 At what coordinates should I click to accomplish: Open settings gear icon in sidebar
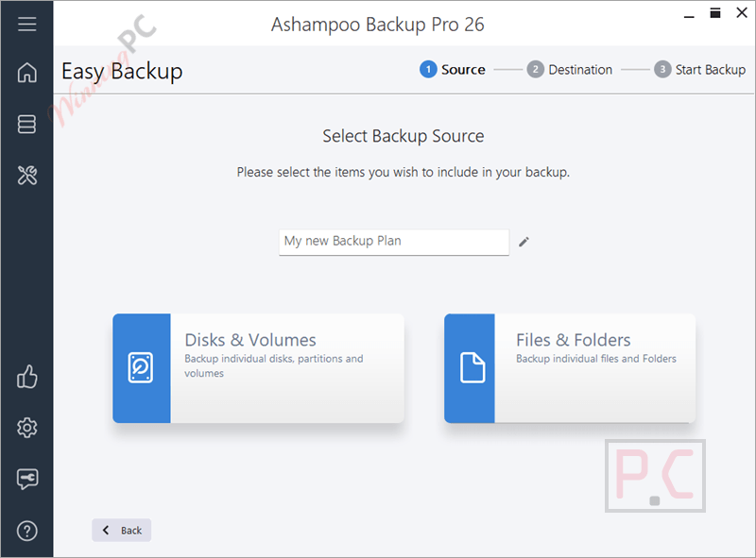(x=27, y=428)
